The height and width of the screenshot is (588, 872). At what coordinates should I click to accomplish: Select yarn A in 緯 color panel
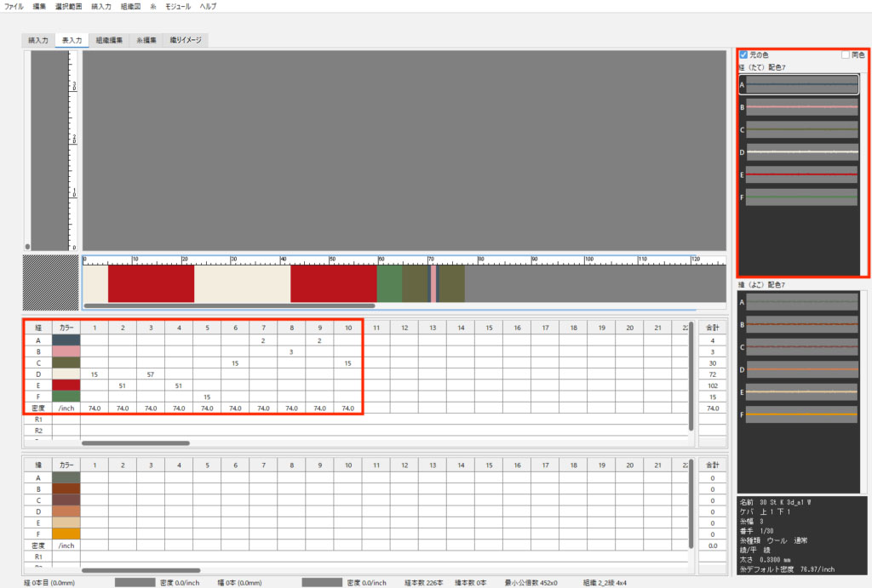point(801,302)
